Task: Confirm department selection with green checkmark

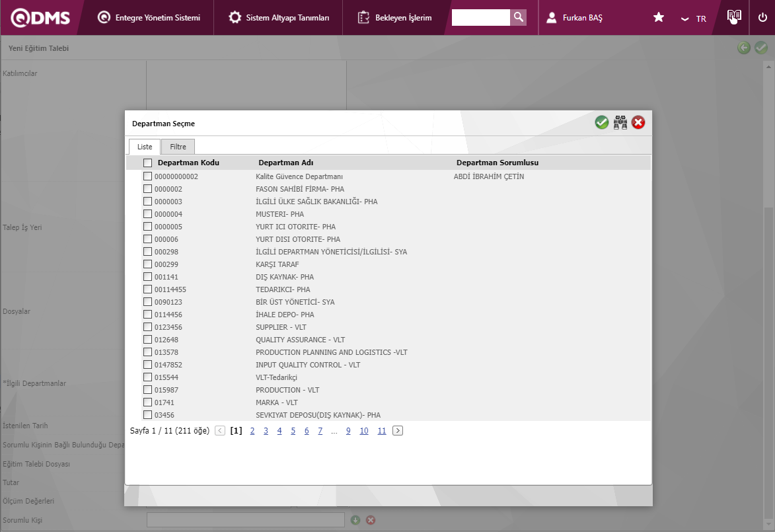Action: 601,122
